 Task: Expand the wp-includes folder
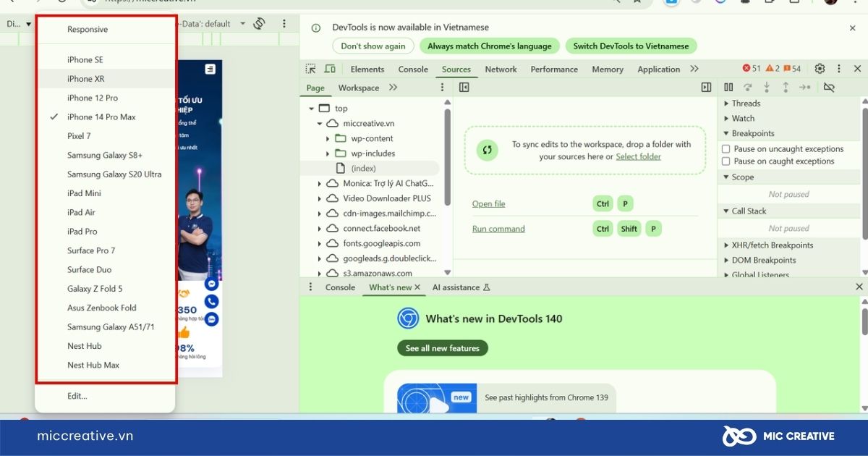click(328, 153)
